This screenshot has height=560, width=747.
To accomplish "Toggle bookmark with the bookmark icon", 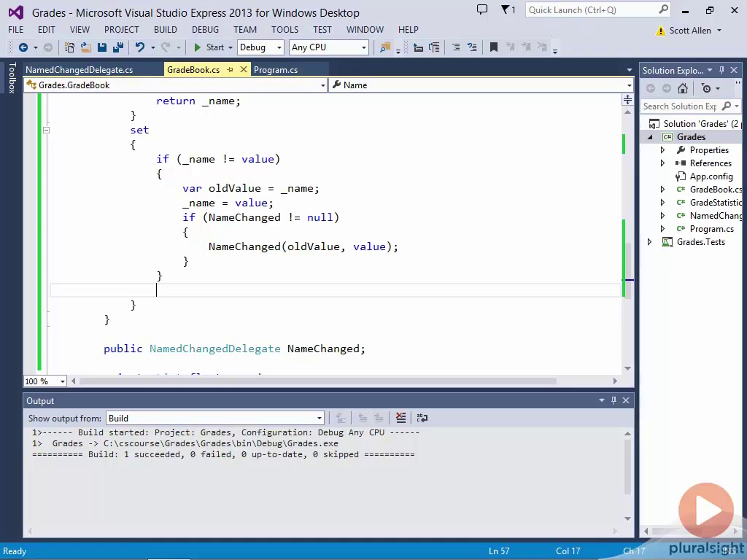I will [494, 47].
